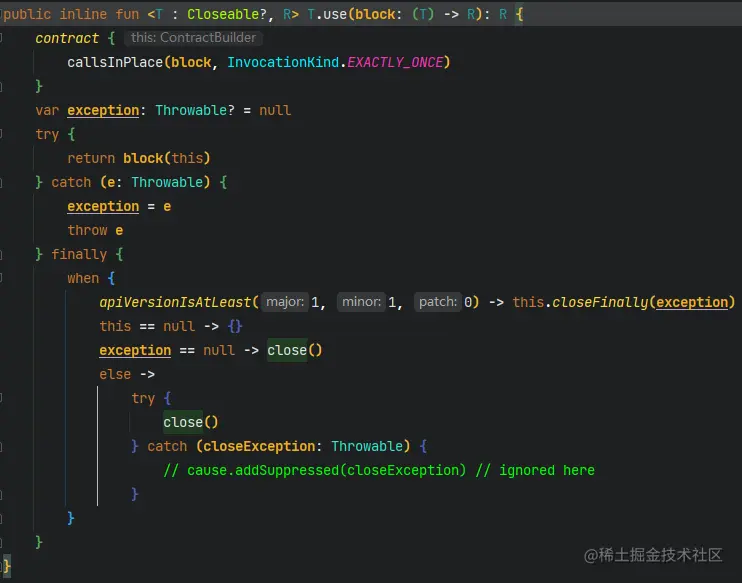Click the "fun" keyword
Viewport: 742px width, 583px height.
(127, 14)
